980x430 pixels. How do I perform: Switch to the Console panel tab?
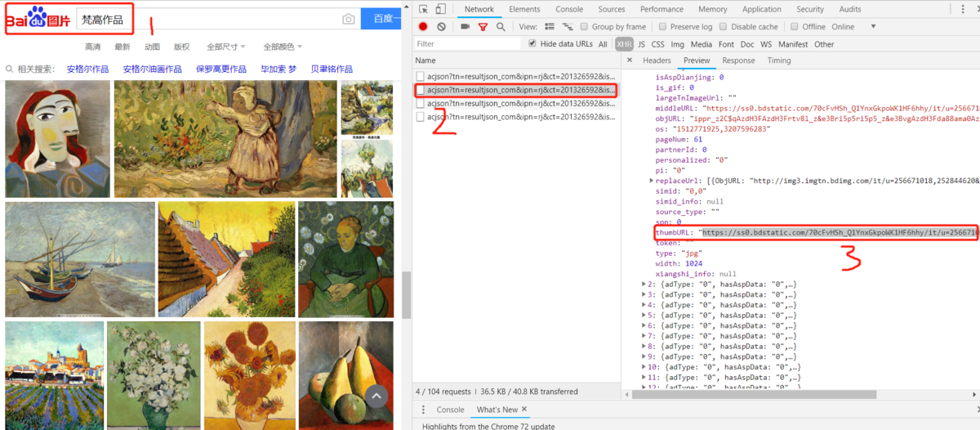(x=569, y=9)
